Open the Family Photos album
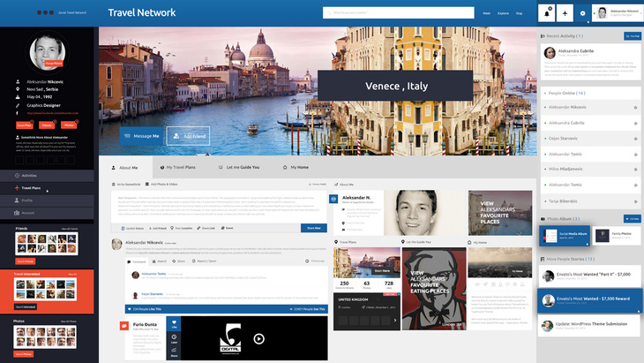 [617, 236]
